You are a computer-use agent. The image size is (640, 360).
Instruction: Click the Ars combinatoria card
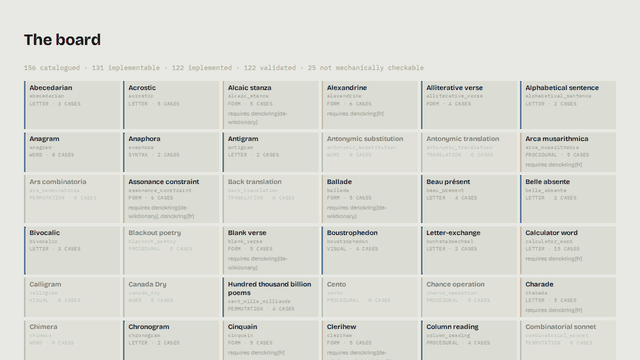click(x=72, y=199)
